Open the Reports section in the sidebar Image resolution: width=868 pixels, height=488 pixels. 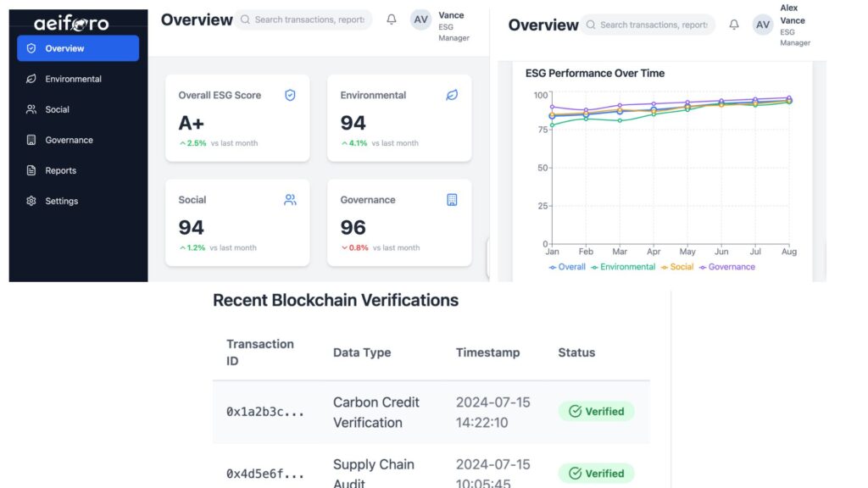pyautogui.click(x=60, y=170)
